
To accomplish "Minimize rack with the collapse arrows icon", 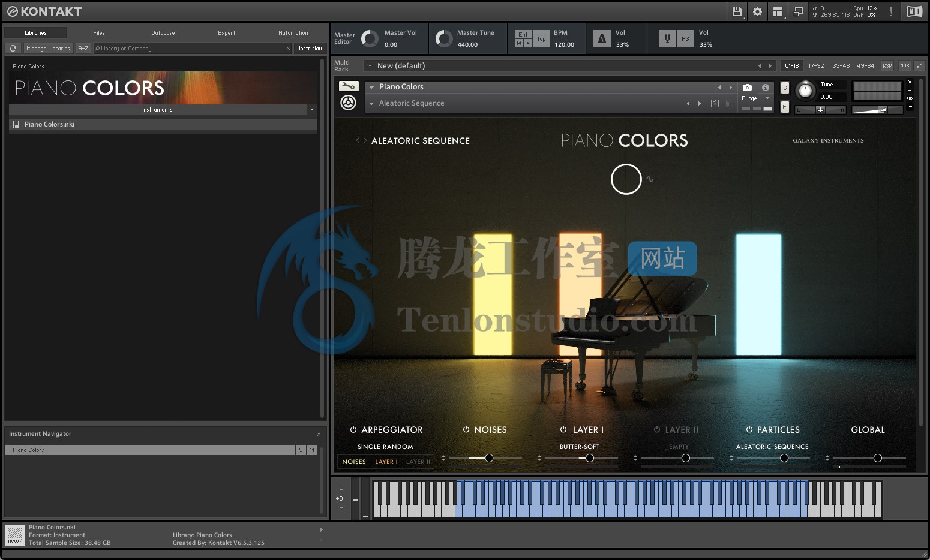I will coord(919,66).
